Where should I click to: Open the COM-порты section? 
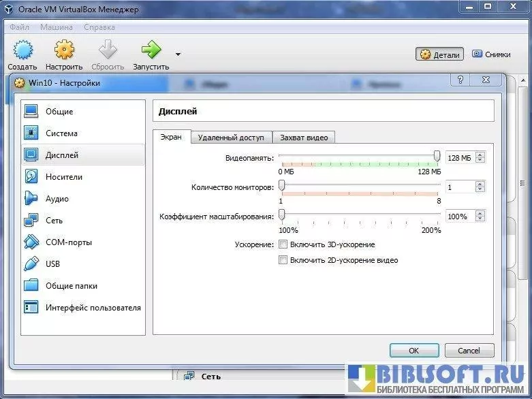[x=68, y=242]
